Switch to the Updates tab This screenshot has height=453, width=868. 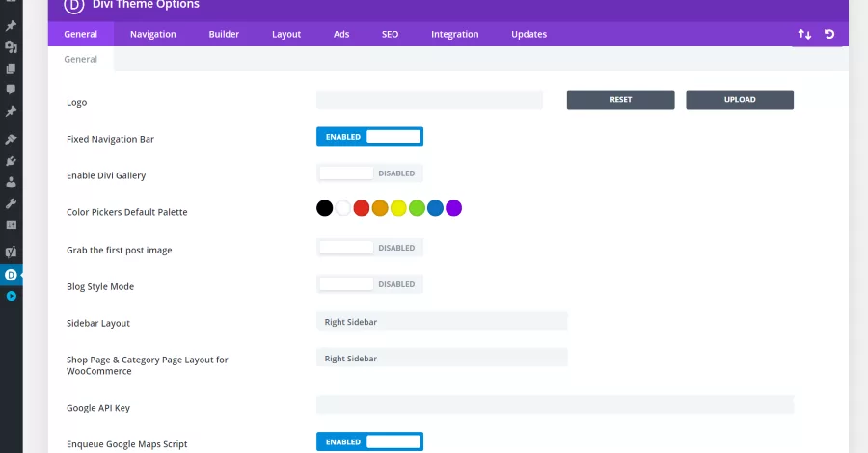[529, 35]
